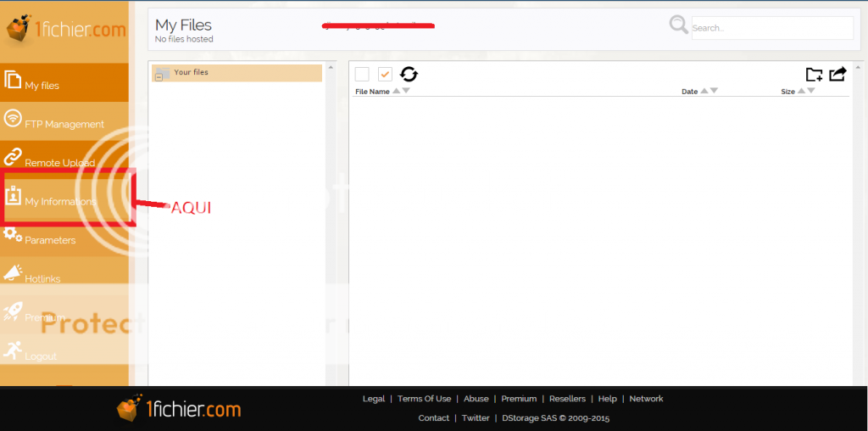Click the 1fichier.com logo in header
Screen dimensions: 868x431
(65, 30)
